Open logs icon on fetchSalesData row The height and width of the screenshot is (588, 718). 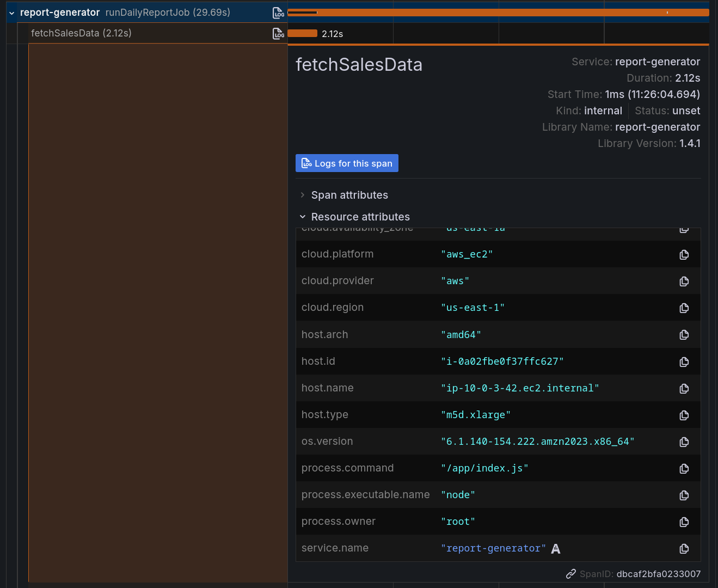pyautogui.click(x=278, y=34)
